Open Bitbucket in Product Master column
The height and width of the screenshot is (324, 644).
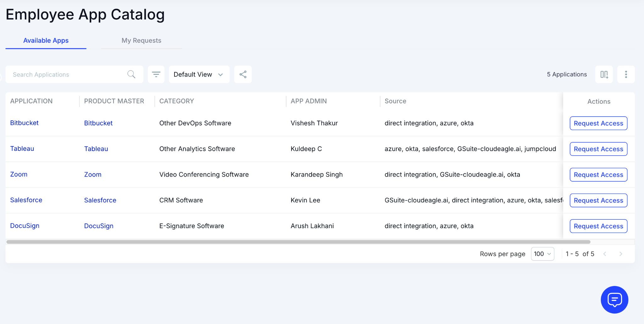pos(98,123)
